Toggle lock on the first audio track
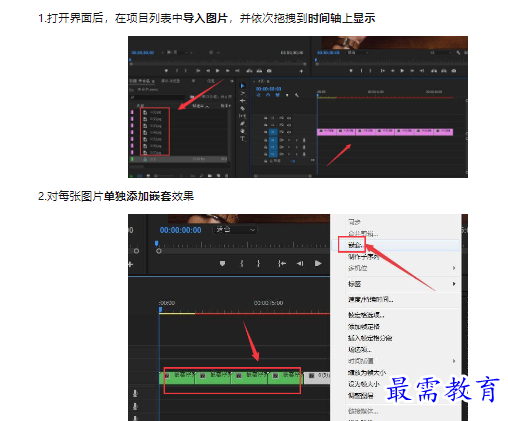The image size is (508, 421). [266, 140]
